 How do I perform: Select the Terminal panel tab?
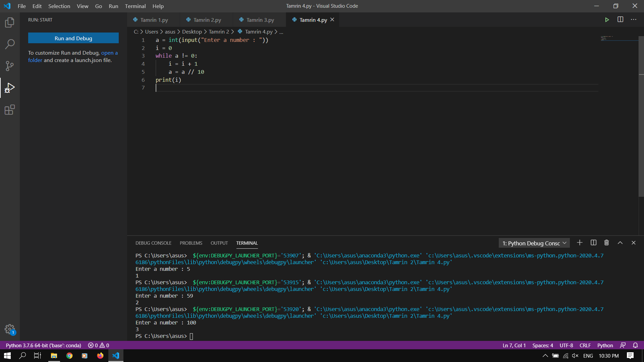tap(247, 243)
